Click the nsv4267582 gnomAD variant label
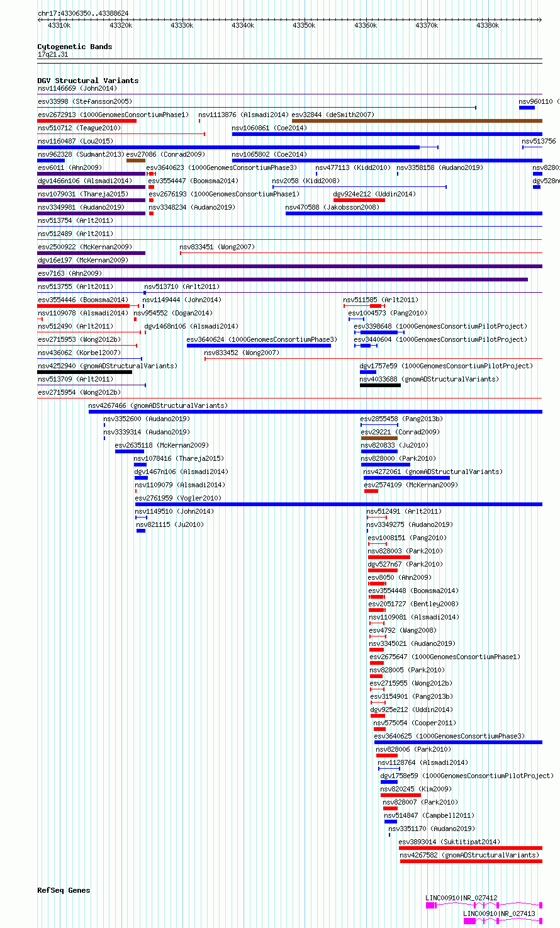Image resolution: width=560 pixels, height=928 pixels. [469, 855]
